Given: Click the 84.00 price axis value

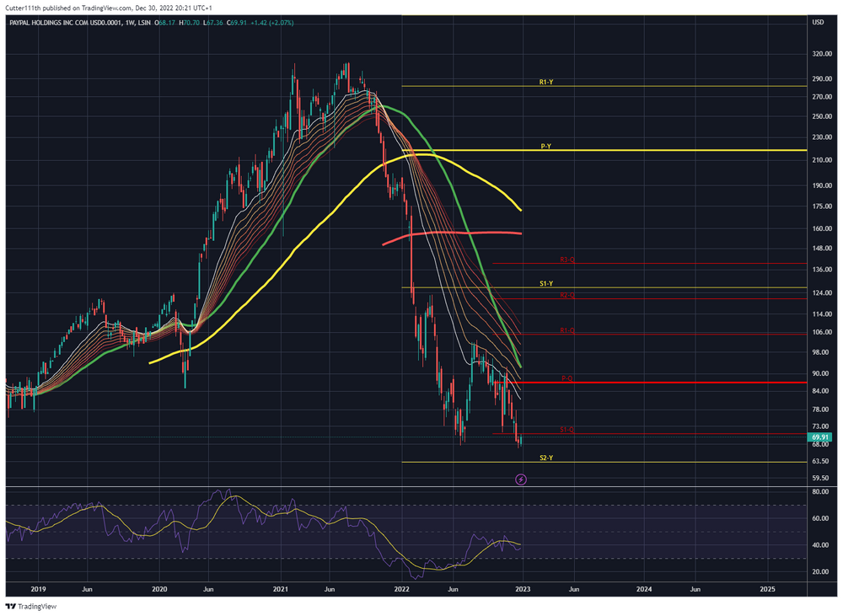Looking at the screenshot, I should (x=820, y=391).
